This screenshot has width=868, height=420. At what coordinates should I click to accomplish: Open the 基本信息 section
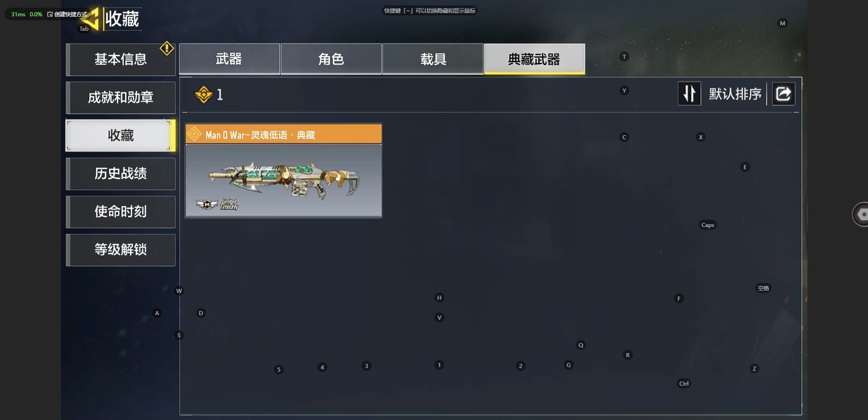[121, 59]
